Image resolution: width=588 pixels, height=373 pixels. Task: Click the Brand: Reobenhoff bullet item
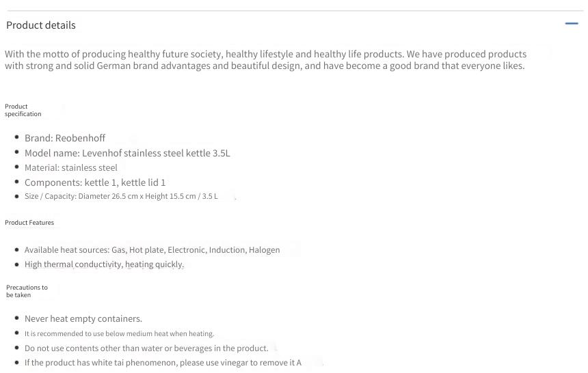pyautogui.click(x=65, y=138)
